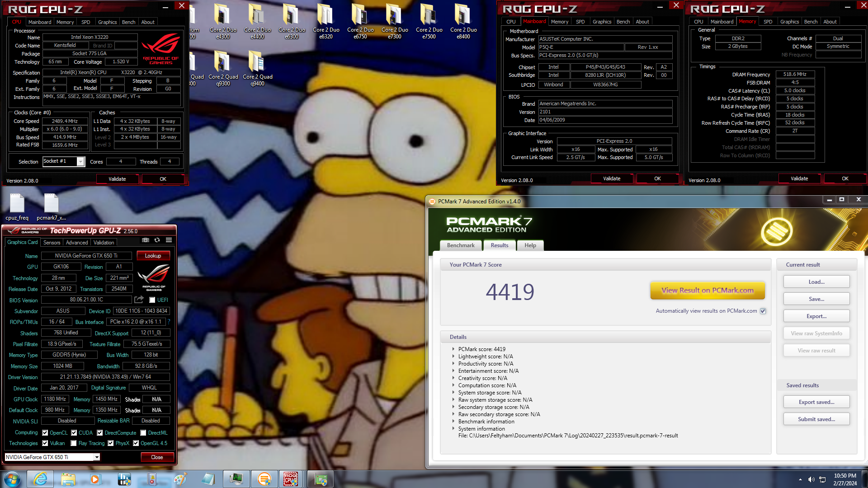Select the Core 2 Quad q9400 folder
This screenshot has height=488, width=868.
[257, 68]
